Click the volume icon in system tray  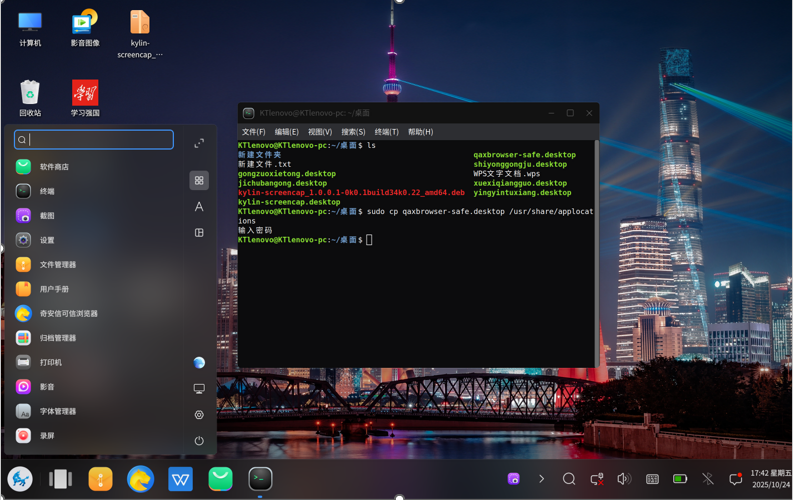[x=624, y=480]
